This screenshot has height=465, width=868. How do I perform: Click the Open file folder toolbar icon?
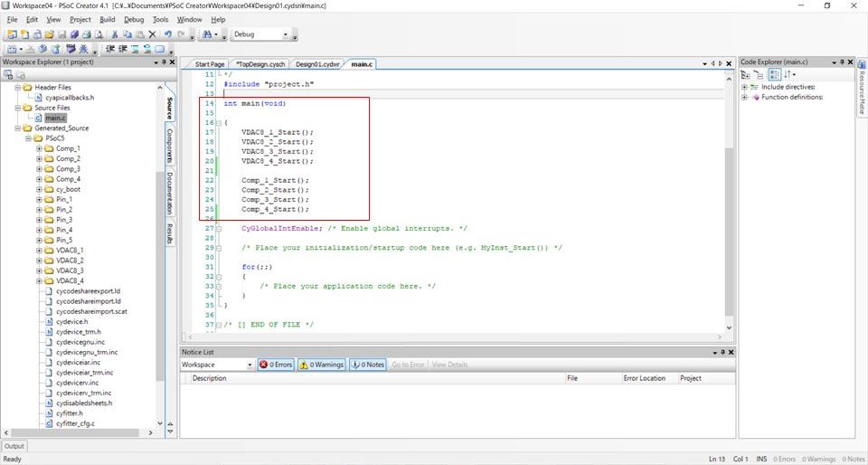49,34
